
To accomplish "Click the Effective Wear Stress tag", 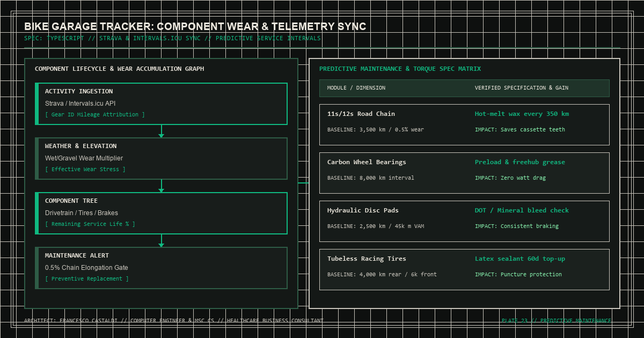I will [85, 170].
